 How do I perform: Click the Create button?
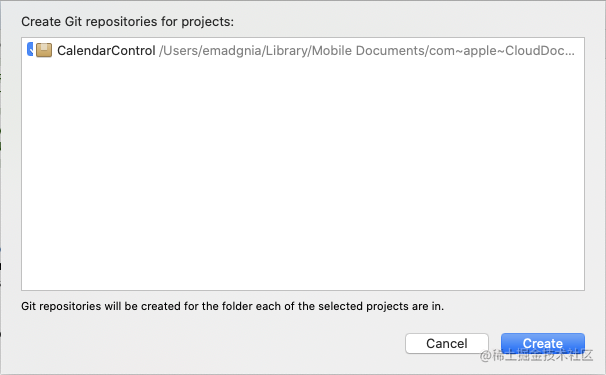point(543,343)
